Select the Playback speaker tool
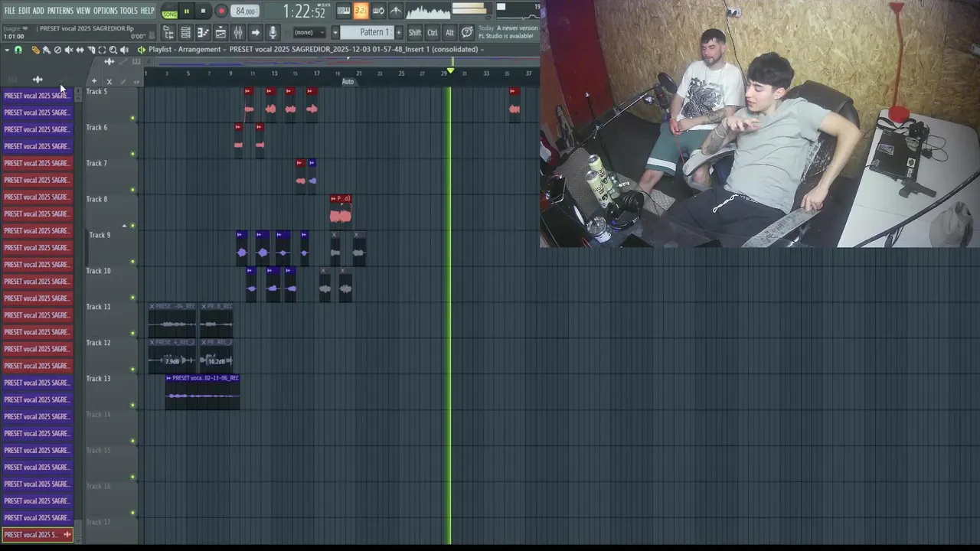980x551 pixels. click(125, 50)
